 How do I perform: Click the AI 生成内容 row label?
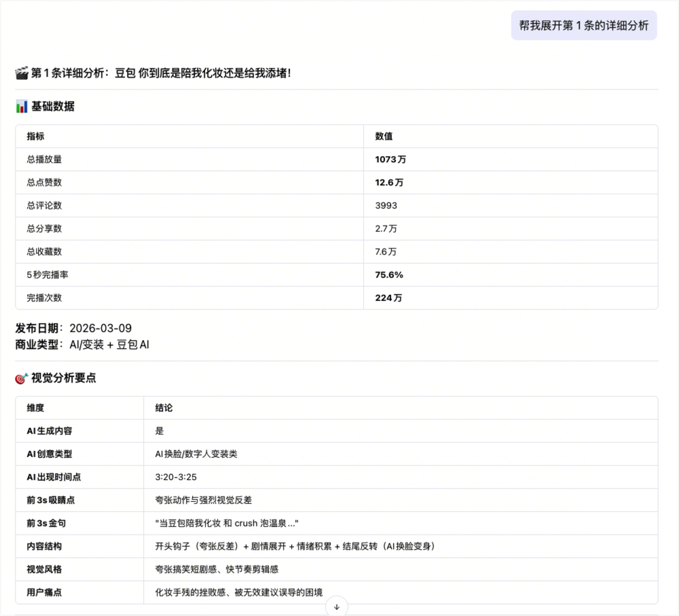point(50,431)
